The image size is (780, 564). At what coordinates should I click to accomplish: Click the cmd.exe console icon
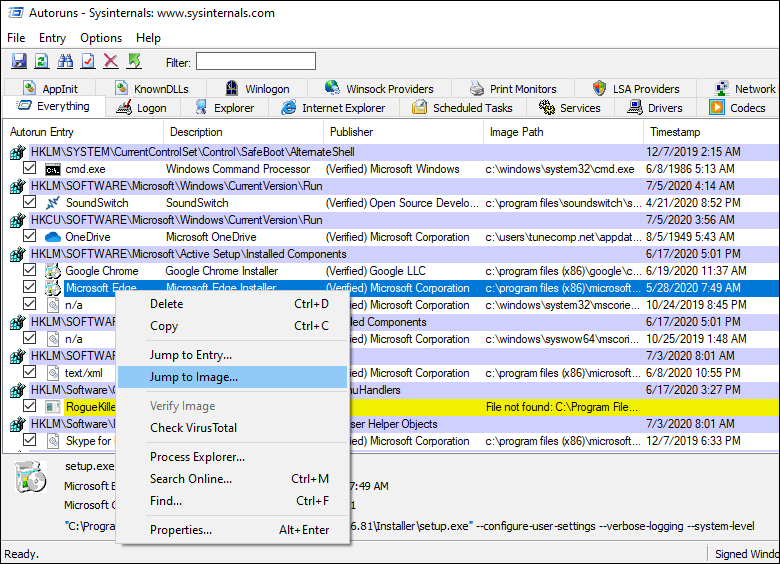[x=53, y=170]
